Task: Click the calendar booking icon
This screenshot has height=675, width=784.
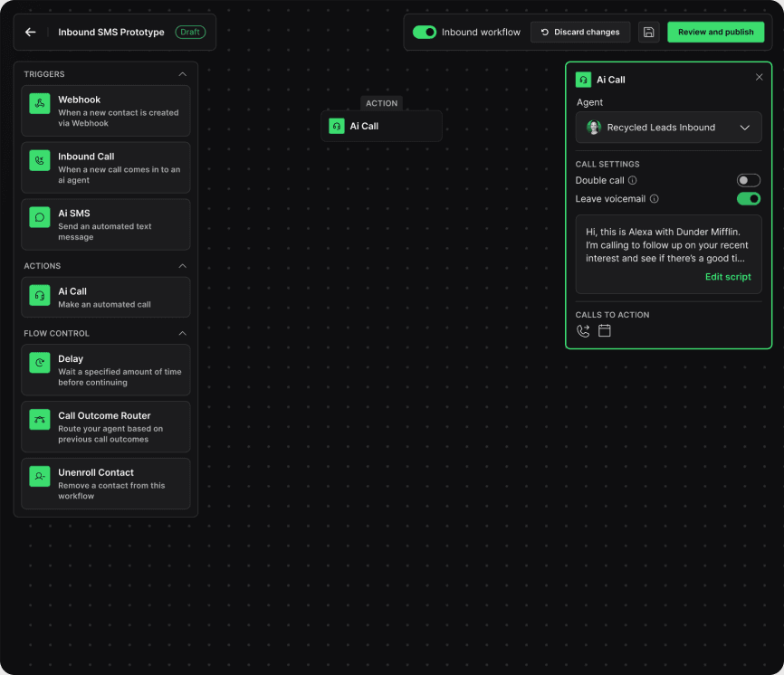Action: [x=605, y=331]
